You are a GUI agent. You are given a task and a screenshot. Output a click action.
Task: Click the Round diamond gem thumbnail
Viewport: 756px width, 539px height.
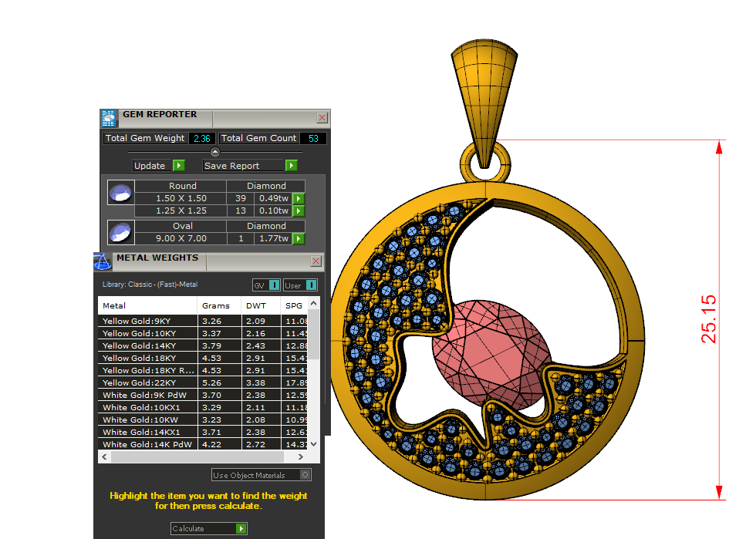121,193
